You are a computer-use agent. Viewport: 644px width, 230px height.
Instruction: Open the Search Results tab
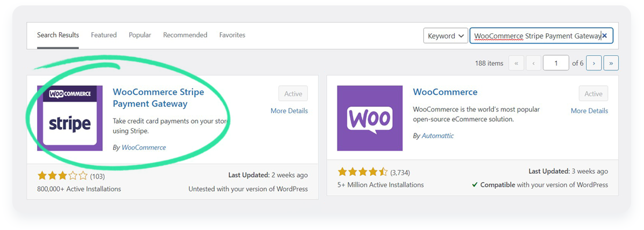58,35
